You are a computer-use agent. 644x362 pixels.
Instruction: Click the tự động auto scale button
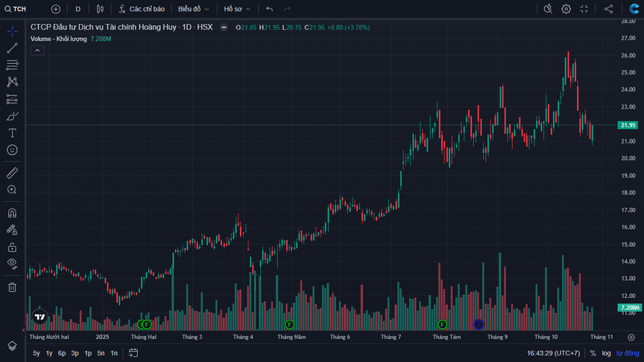pyautogui.click(x=628, y=353)
